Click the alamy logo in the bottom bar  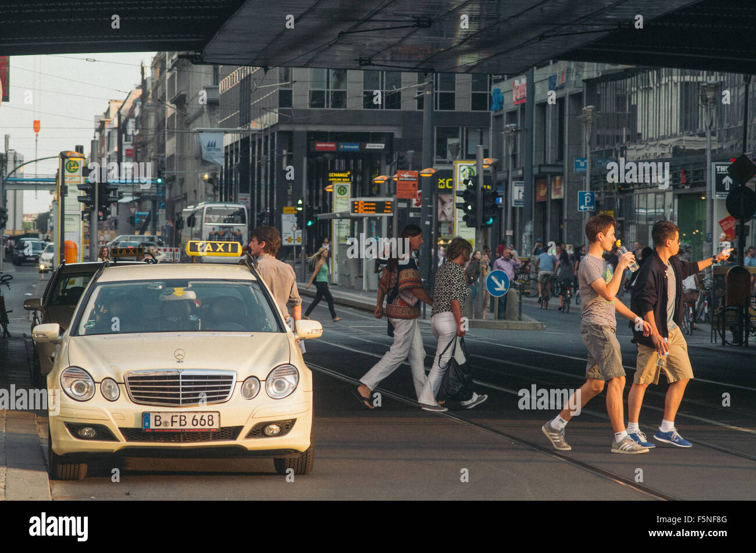[58, 527]
